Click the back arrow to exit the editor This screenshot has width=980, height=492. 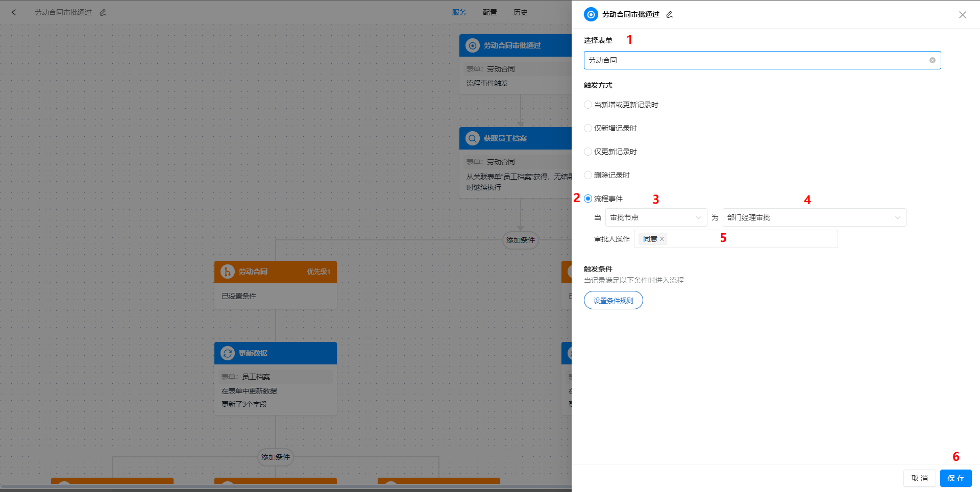point(13,12)
